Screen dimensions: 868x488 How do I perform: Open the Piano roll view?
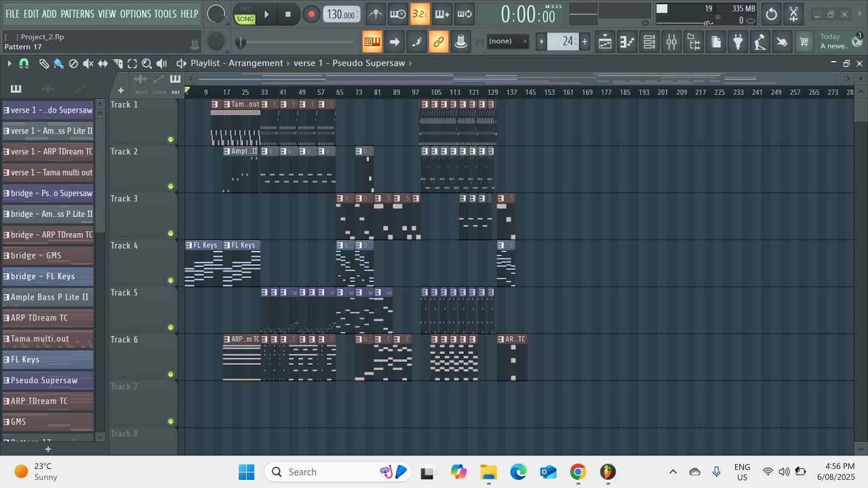pos(627,42)
